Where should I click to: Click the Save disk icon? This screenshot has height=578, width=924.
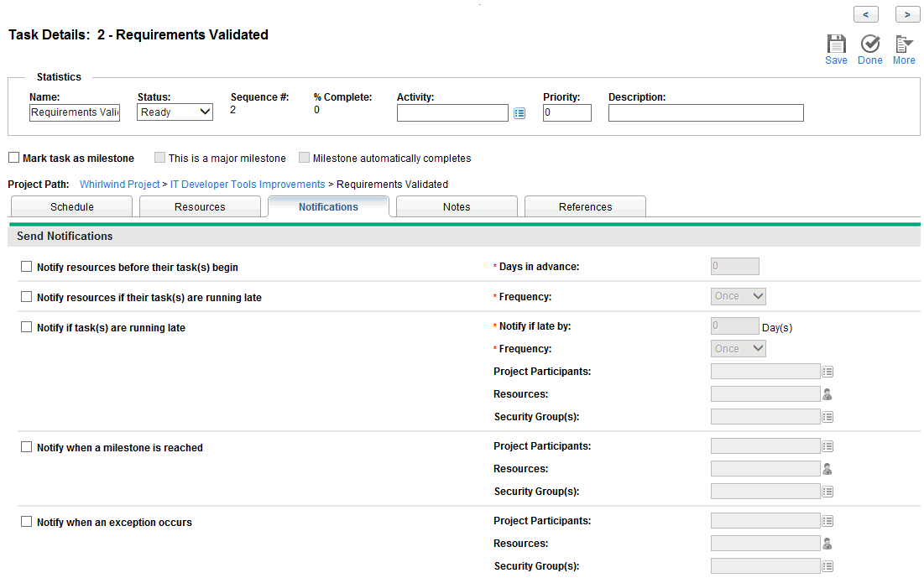pyautogui.click(x=836, y=45)
